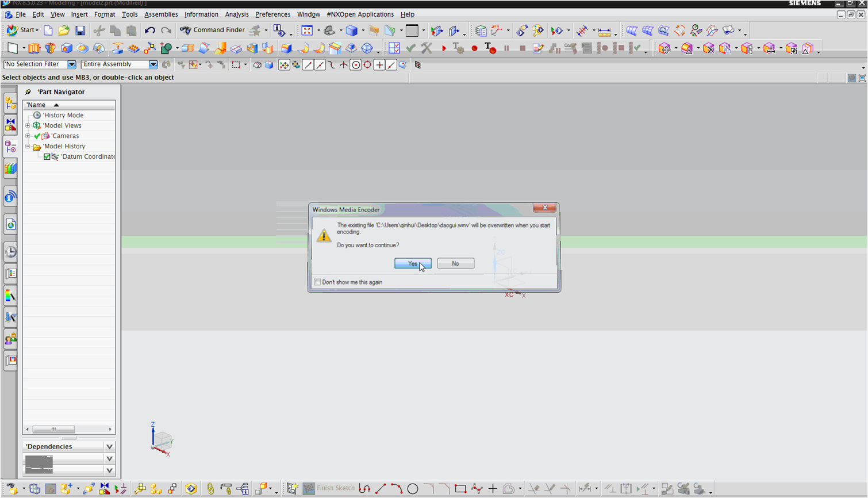868x498 pixels.
Task: Expand the Dependencies panel
Action: (x=109, y=447)
